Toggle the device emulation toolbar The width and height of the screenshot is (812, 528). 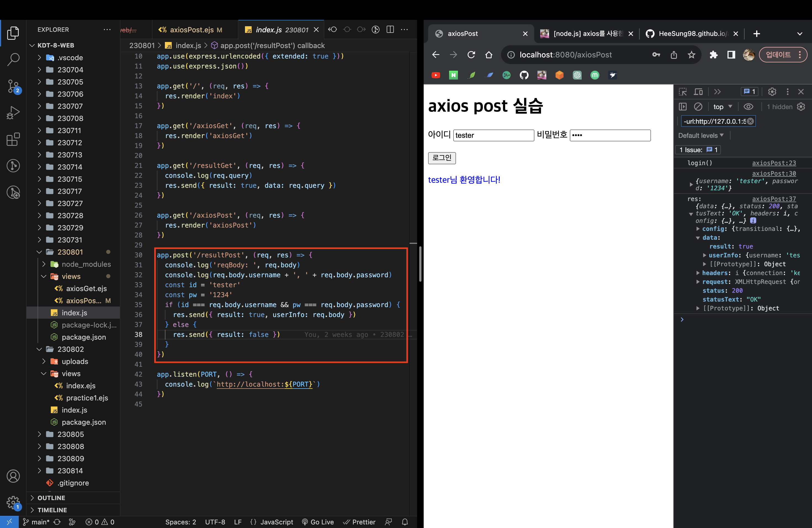698,92
